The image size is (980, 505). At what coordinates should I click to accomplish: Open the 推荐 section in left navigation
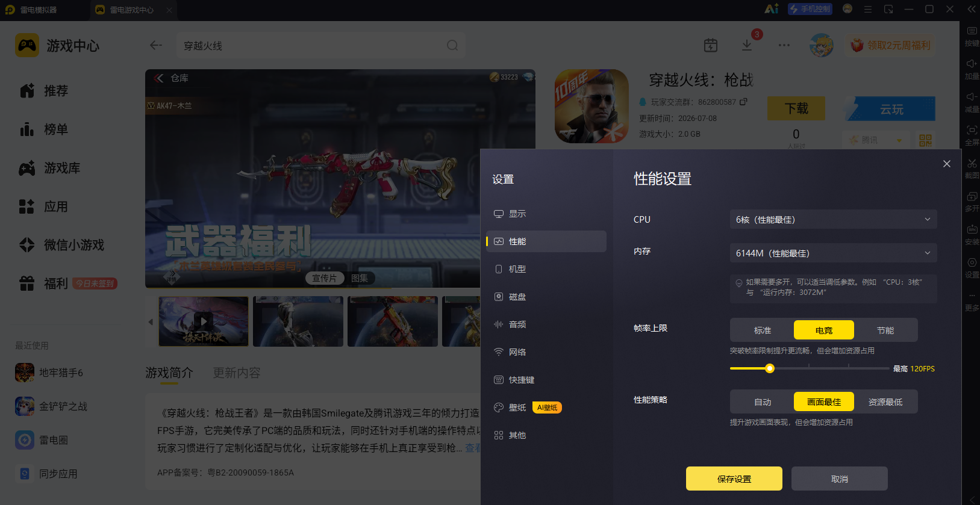pos(44,91)
